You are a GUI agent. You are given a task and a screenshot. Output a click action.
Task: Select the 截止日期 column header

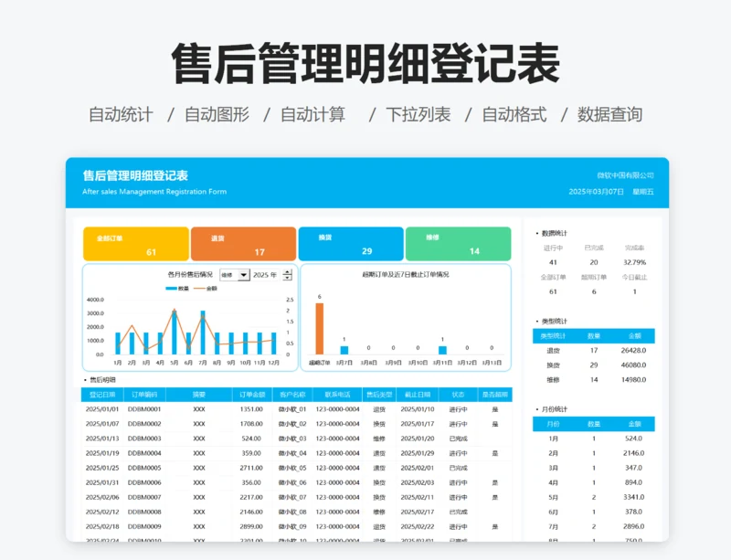[418, 395]
